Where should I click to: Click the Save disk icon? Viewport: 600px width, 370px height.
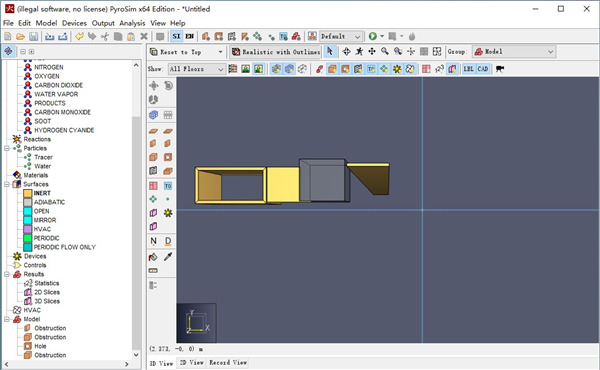pyautogui.click(x=34, y=36)
